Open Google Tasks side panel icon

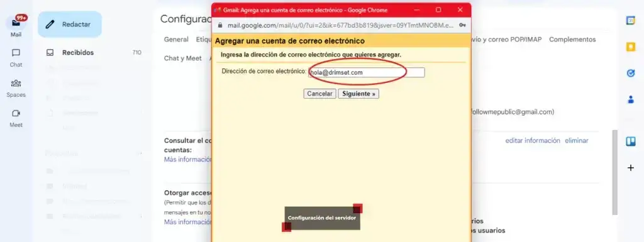[630, 73]
